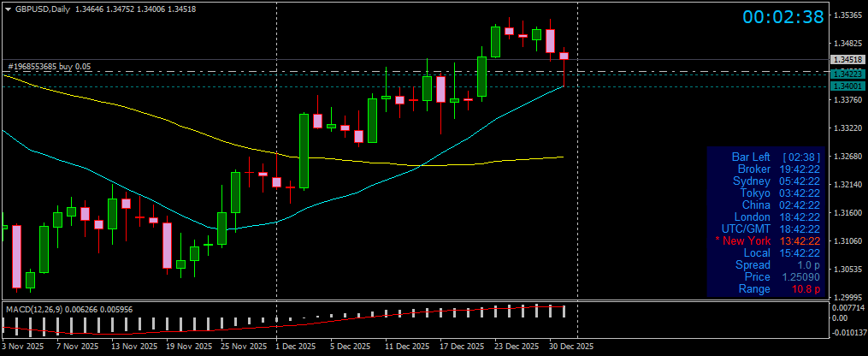
Task: Click price scale value 1.32140
Action: point(848,185)
